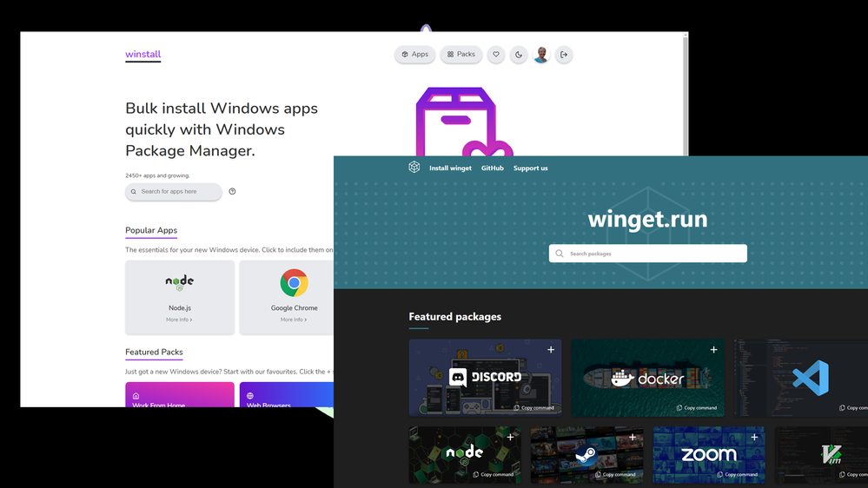Add Discord package with the plus icon
The width and height of the screenshot is (868, 488).
(551, 350)
